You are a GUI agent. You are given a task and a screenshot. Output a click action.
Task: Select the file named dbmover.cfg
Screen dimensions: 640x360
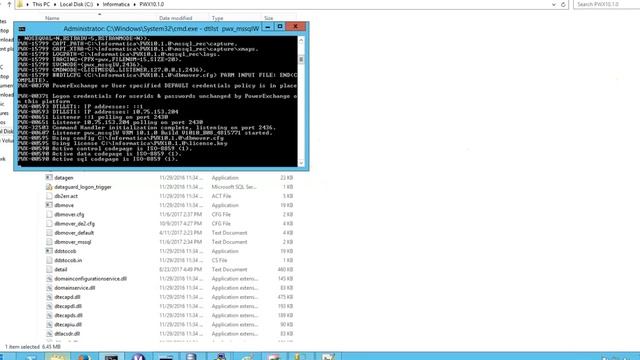(69, 215)
